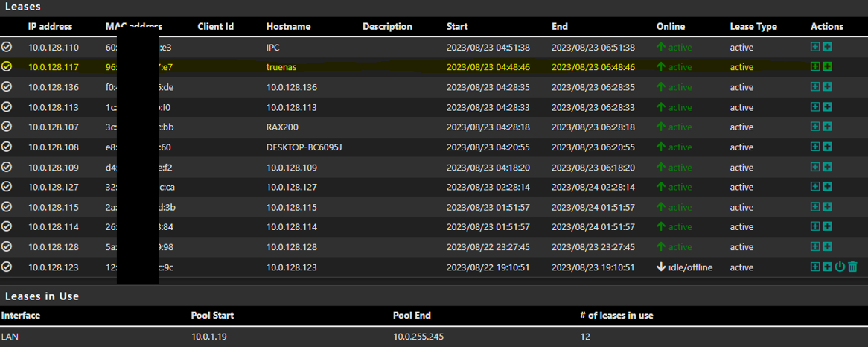The height and width of the screenshot is (347, 868).
Task: Sort leases by Lease Type column
Action: (x=753, y=26)
